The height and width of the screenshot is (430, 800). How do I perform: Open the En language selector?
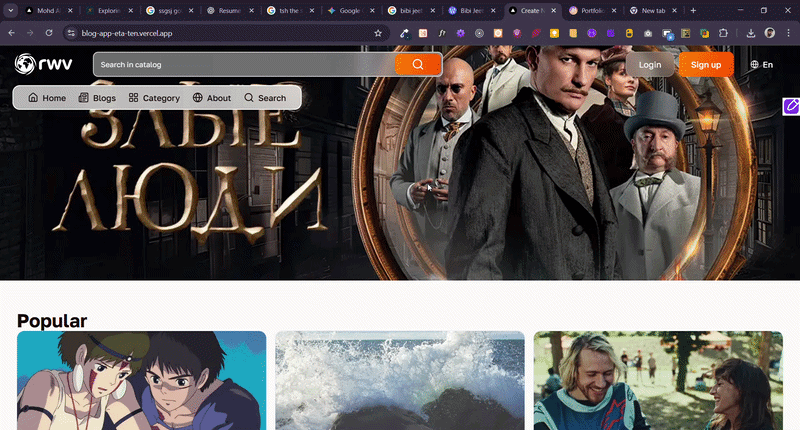[761, 65]
